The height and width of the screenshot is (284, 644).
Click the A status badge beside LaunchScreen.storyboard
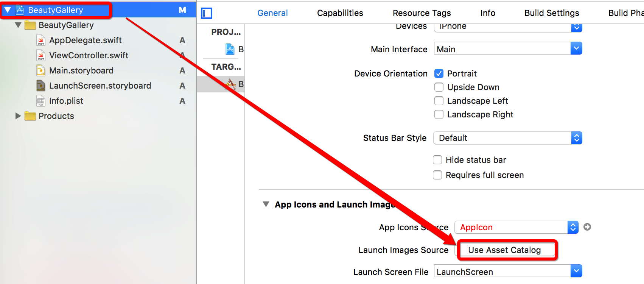[182, 86]
